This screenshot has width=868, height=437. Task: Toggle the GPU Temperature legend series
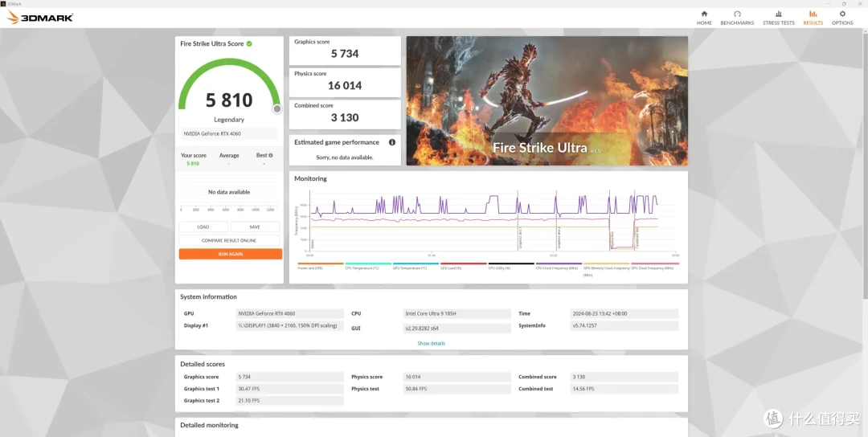416,266
